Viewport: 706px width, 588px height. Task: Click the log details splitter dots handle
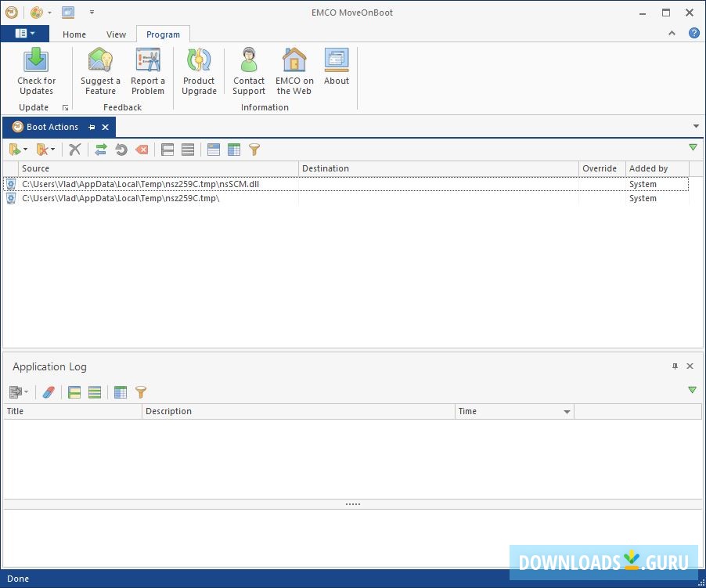tap(353, 504)
